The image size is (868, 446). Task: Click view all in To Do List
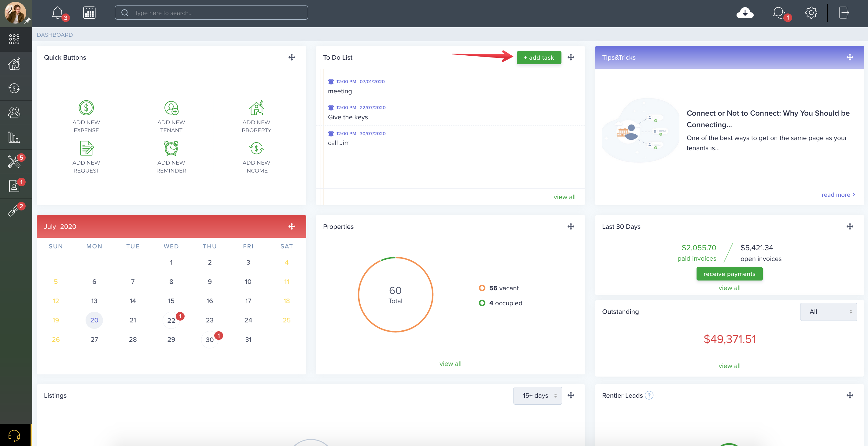click(x=565, y=197)
